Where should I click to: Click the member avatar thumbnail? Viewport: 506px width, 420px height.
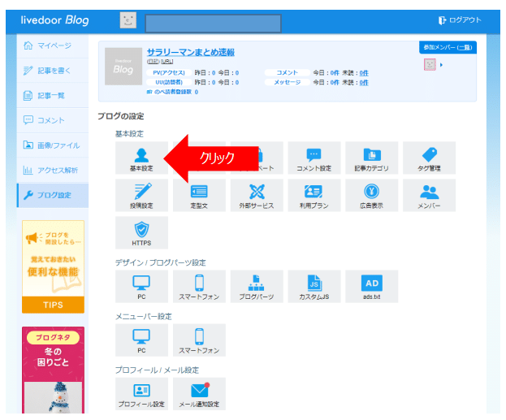click(x=430, y=64)
